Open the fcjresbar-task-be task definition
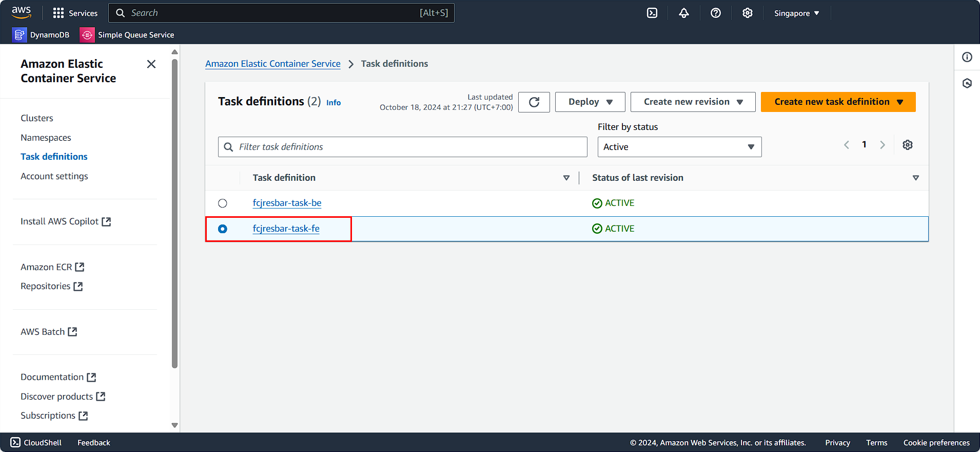 287,203
